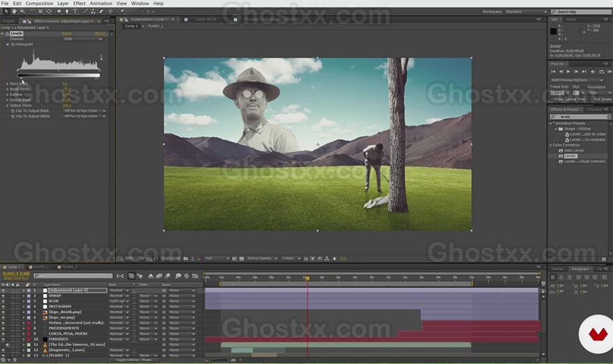Select the Hand tool
Viewport: 613px width, 364px height.
[14, 12]
